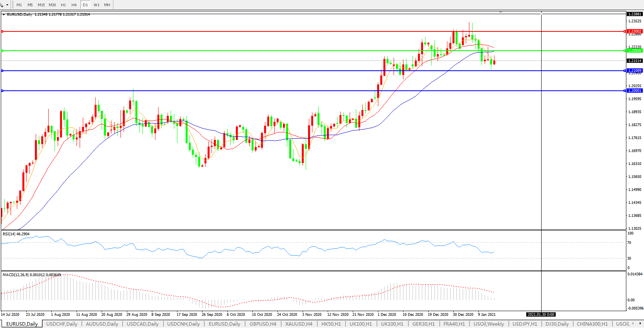
Task: Toggle the H4 timeframe button
Action: [x=74, y=5]
